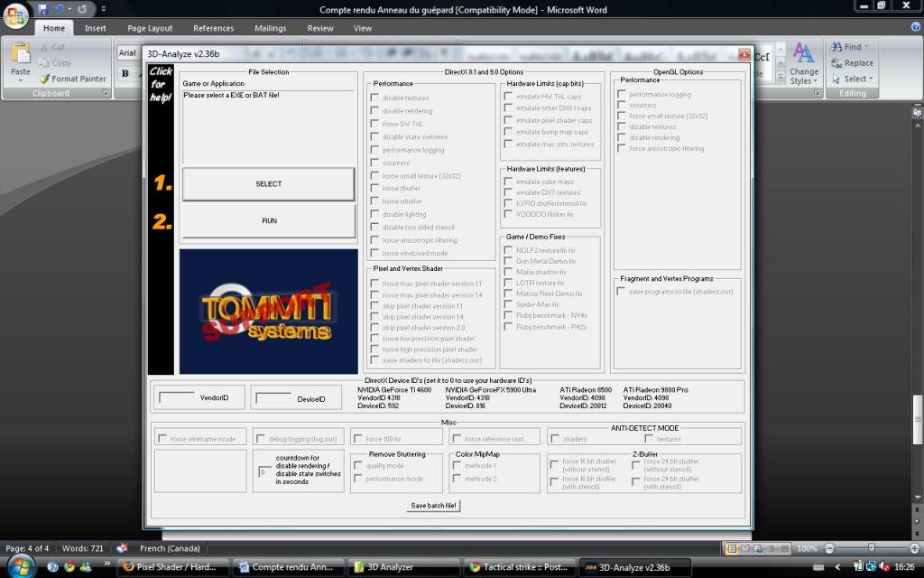Open the Styles group dialog launcher

(817, 93)
